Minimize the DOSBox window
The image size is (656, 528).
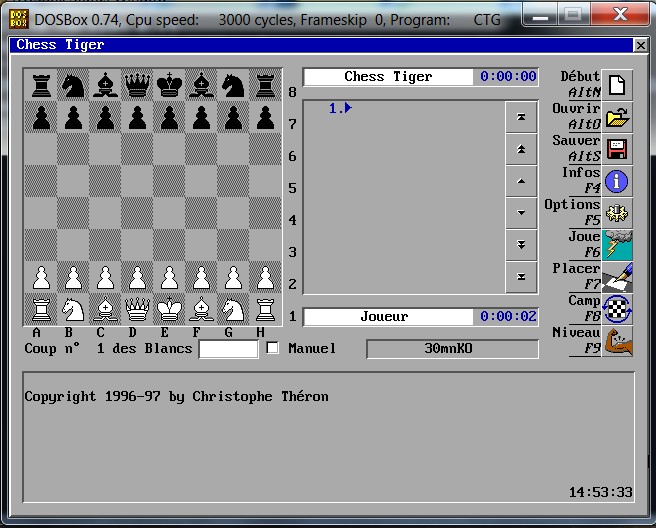(x=540, y=16)
